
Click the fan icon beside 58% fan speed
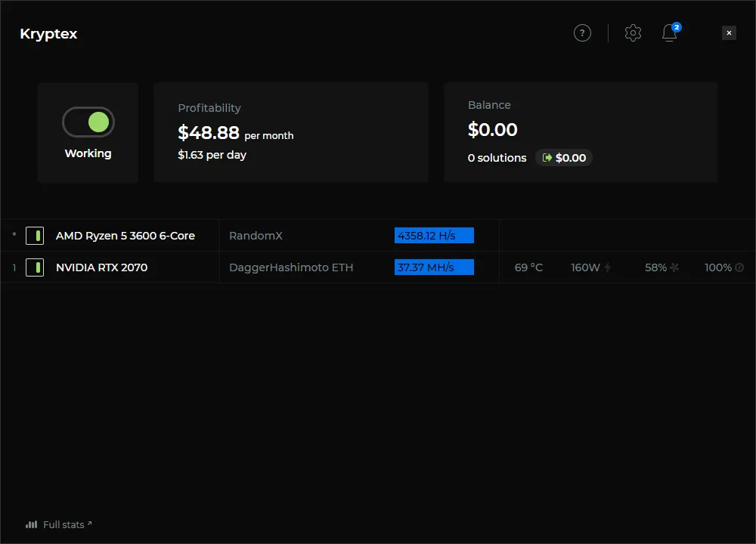point(675,267)
